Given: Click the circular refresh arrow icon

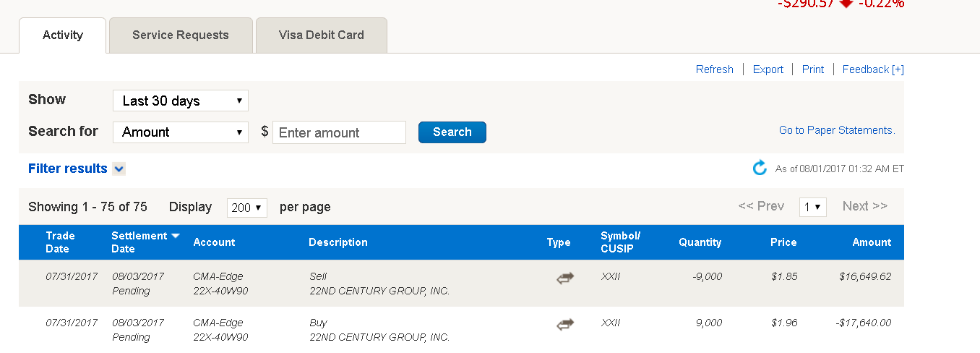Looking at the screenshot, I should 760,169.
